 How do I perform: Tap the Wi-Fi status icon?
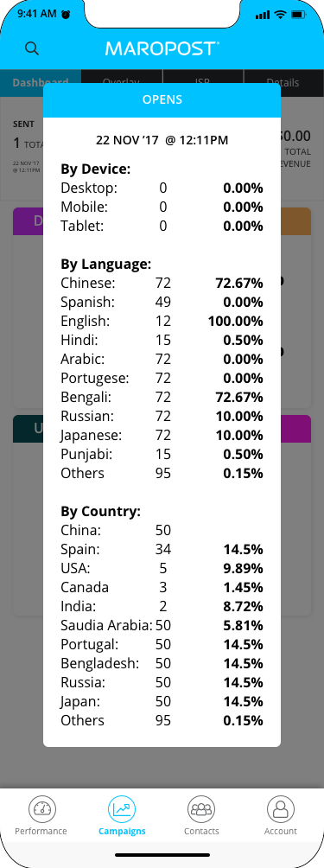(280, 15)
